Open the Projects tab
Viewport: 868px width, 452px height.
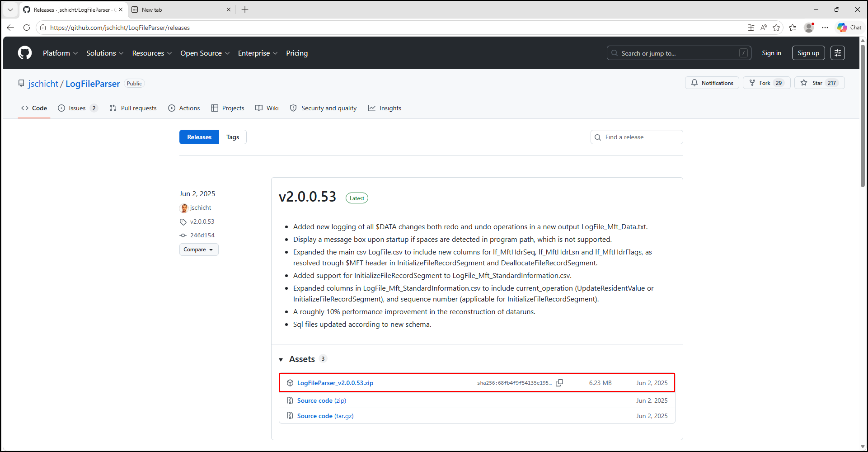point(228,108)
